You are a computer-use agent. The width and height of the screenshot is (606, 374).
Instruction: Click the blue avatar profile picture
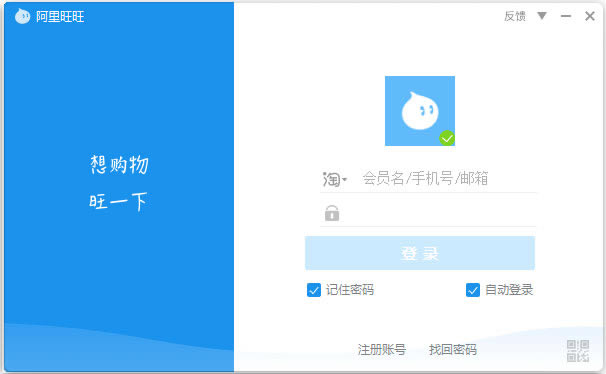point(420,111)
